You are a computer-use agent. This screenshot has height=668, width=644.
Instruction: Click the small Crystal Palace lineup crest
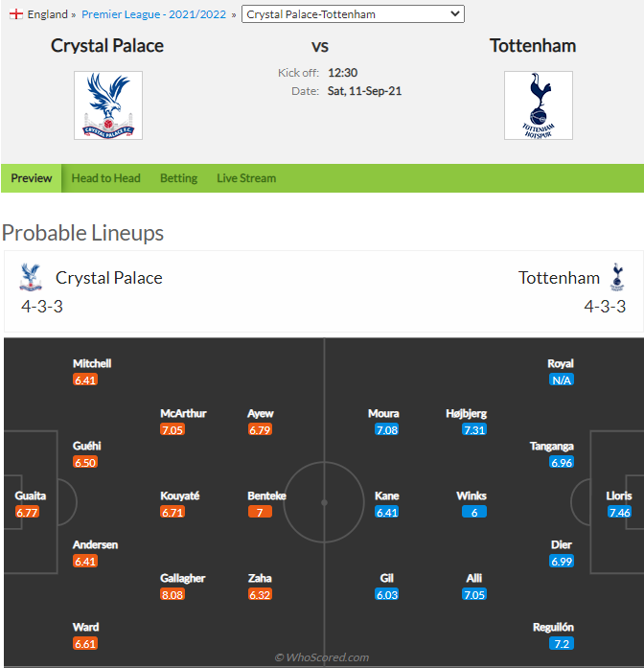31,277
